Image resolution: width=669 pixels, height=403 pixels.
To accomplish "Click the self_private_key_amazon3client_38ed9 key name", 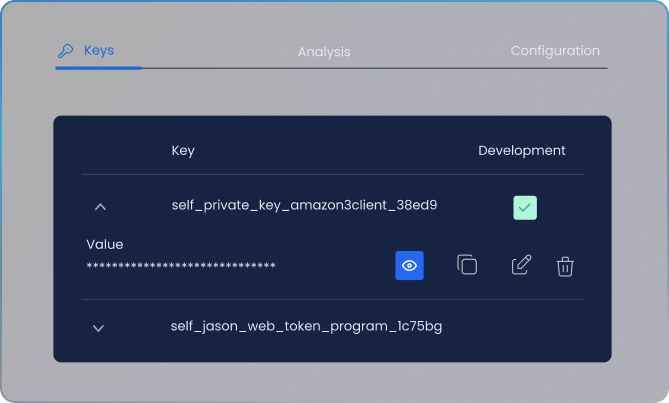I will [304, 205].
